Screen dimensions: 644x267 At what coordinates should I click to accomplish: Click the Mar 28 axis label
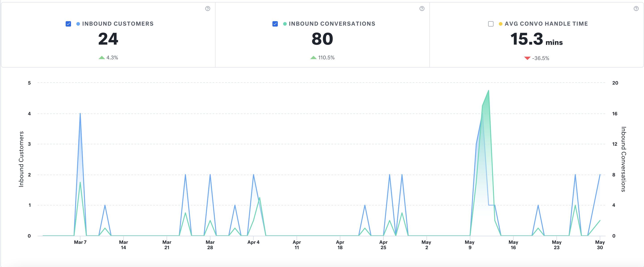[x=210, y=245]
